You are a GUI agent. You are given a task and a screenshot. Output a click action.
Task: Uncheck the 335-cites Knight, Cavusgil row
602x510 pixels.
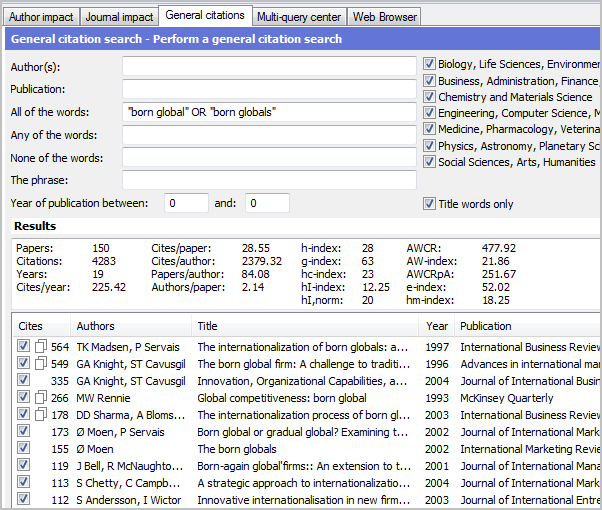click(x=23, y=380)
